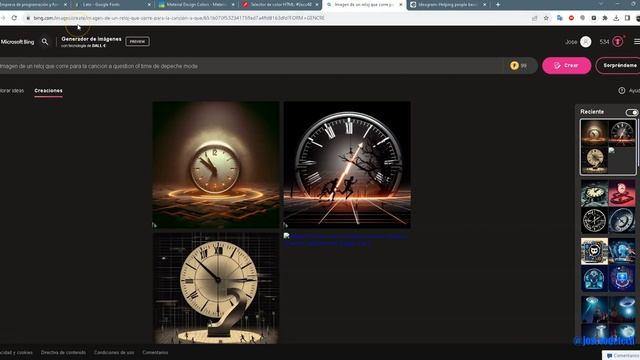Click the Comentarios feedback button bottom right
Screen dimensions: 640x360
coord(622,356)
